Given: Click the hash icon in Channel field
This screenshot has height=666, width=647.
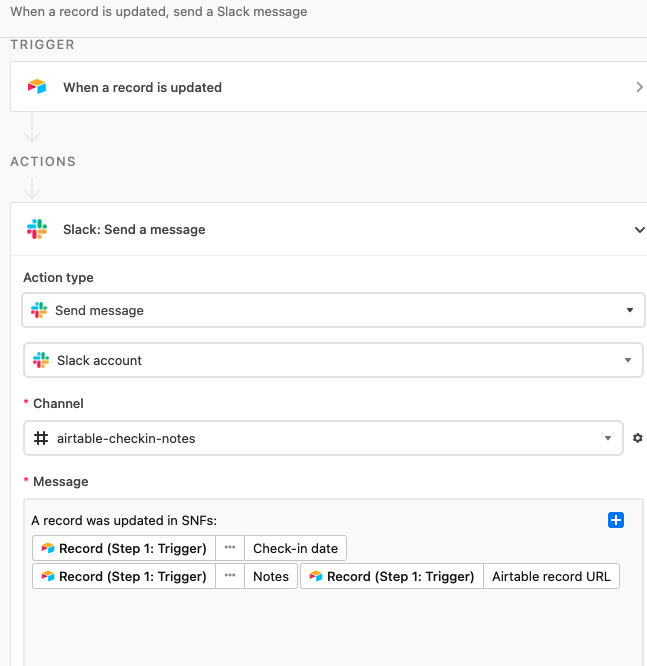Looking at the screenshot, I should click(41, 438).
